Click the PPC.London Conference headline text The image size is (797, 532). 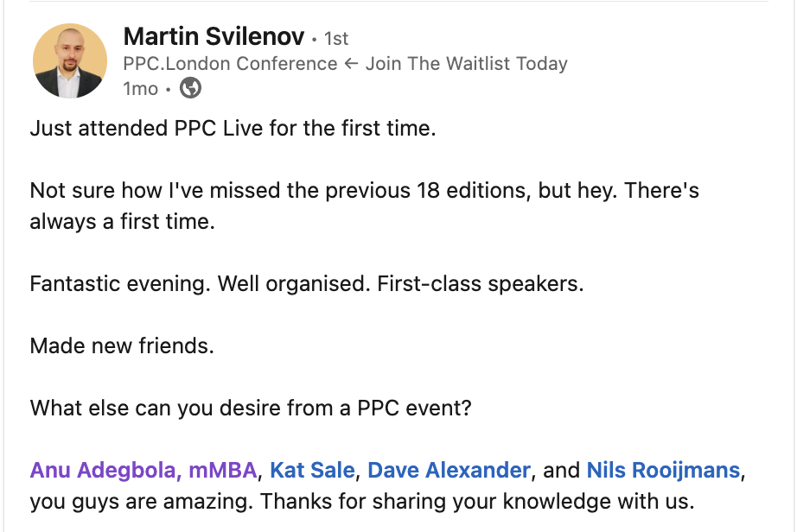(230, 63)
